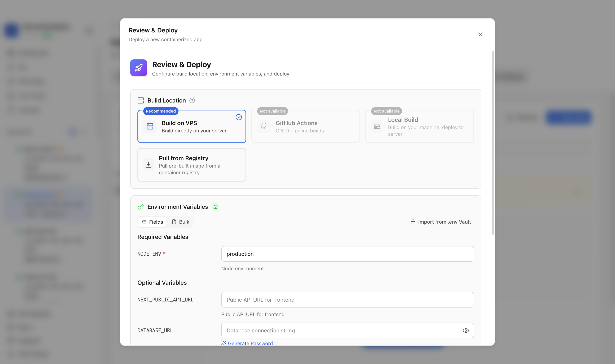Select the GitHub Actions build option

pyautogui.click(x=306, y=126)
